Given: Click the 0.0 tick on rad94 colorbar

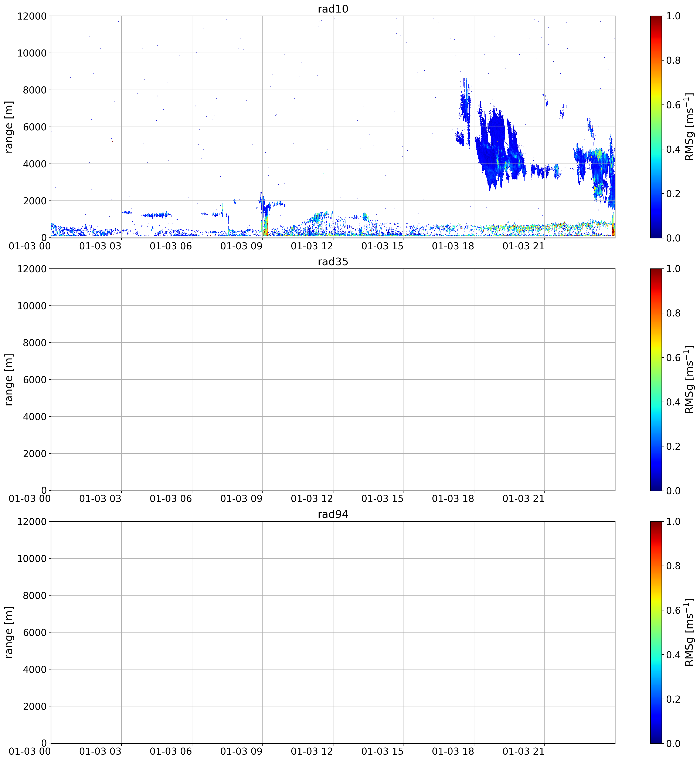Looking at the screenshot, I should (673, 743).
